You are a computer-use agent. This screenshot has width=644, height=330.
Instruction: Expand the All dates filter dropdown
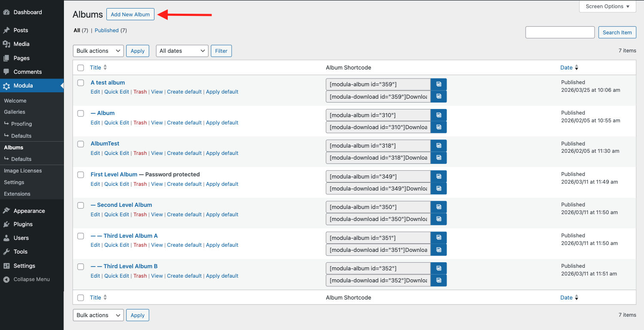click(x=182, y=51)
